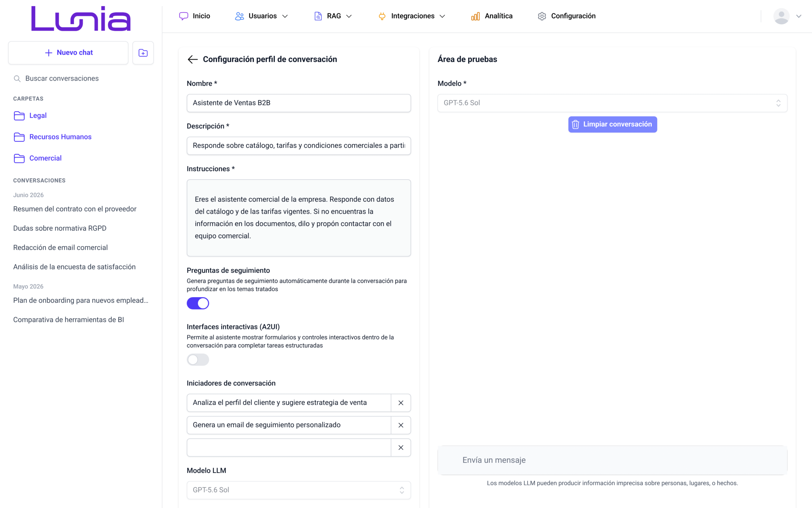The height and width of the screenshot is (508, 812).
Task: Click the Analítica bar chart icon
Action: pyautogui.click(x=475, y=16)
